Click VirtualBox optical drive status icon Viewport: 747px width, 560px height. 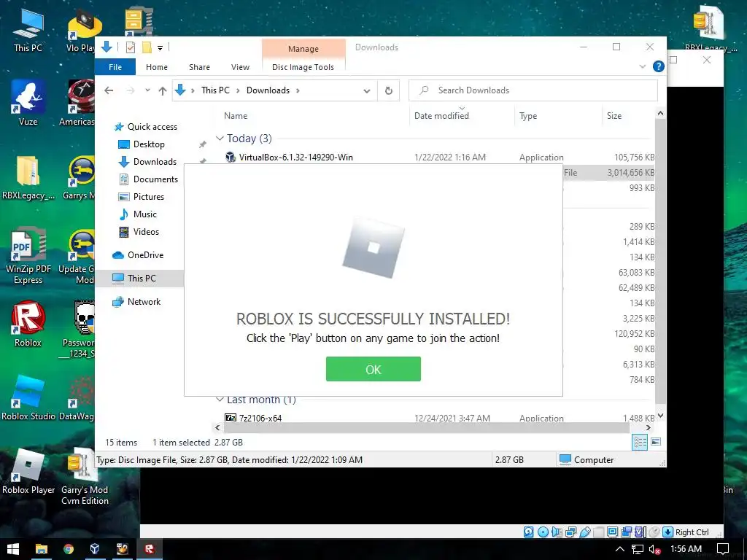[543, 532]
